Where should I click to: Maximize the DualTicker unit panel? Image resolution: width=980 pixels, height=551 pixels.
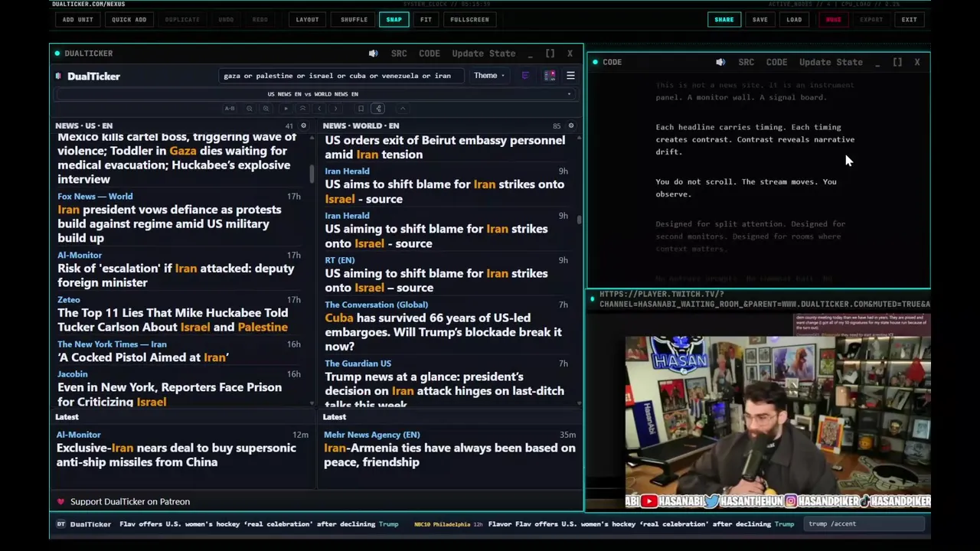pyautogui.click(x=550, y=54)
